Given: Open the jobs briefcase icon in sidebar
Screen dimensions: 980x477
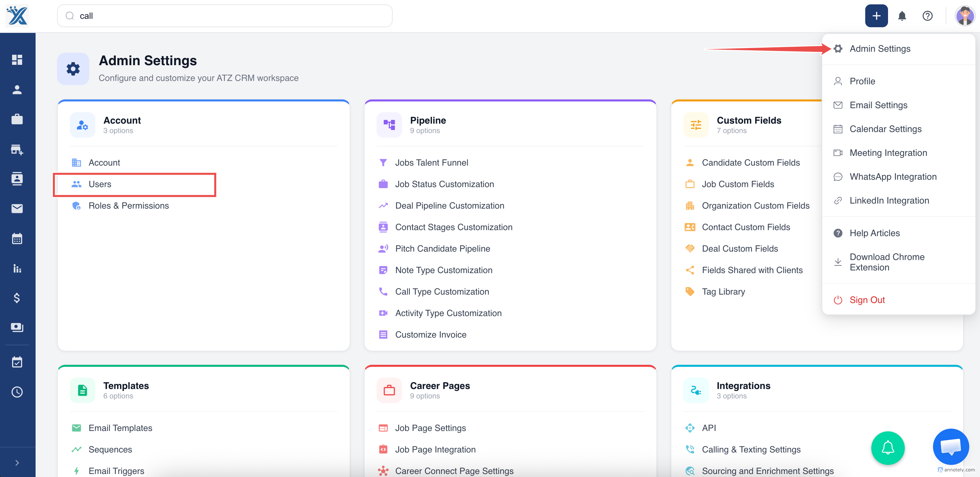Looking at the screenshot, I should click(17, 119).
